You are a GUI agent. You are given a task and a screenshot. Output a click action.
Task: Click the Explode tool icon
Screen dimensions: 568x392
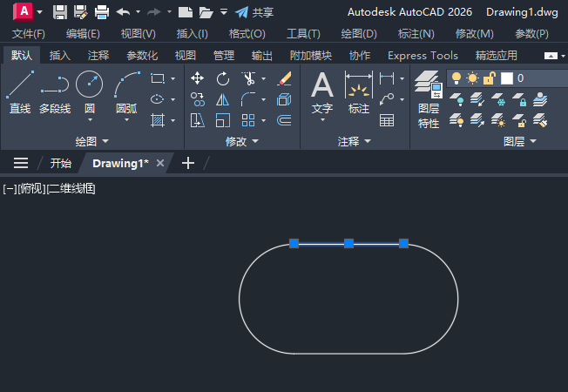click(x=284, y=99)
